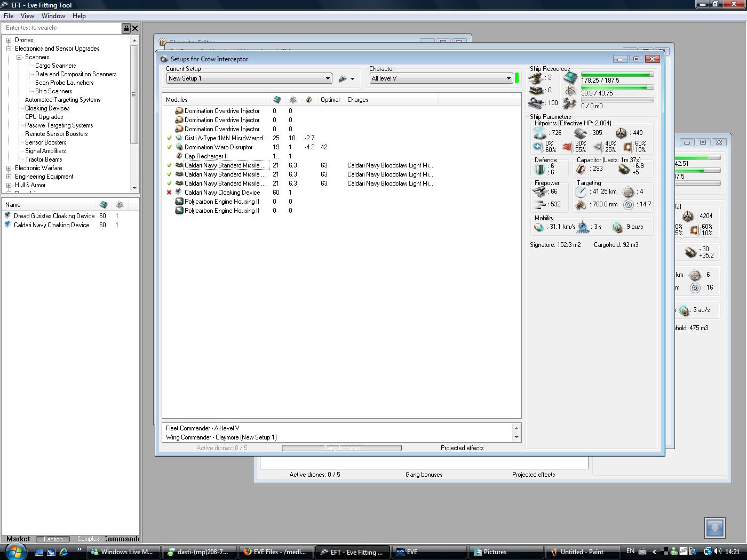Click the CPU icon beside 178.25 / 187.5
The width and height of the screenshot is (747, 560).
(570, 78)
